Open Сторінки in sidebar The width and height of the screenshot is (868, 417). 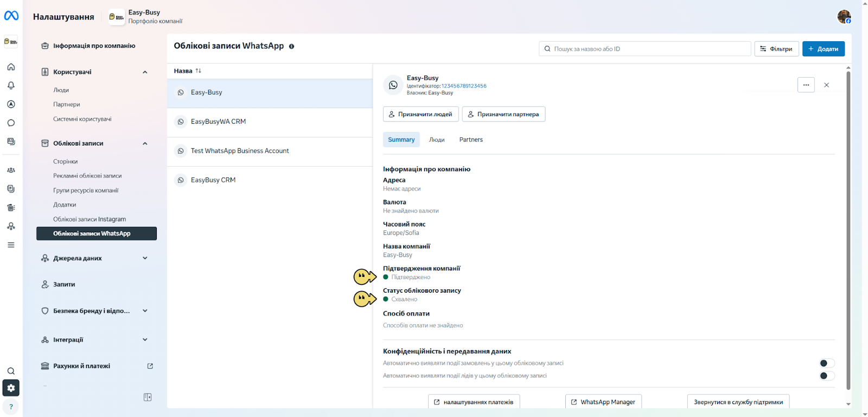click(66, 161)
